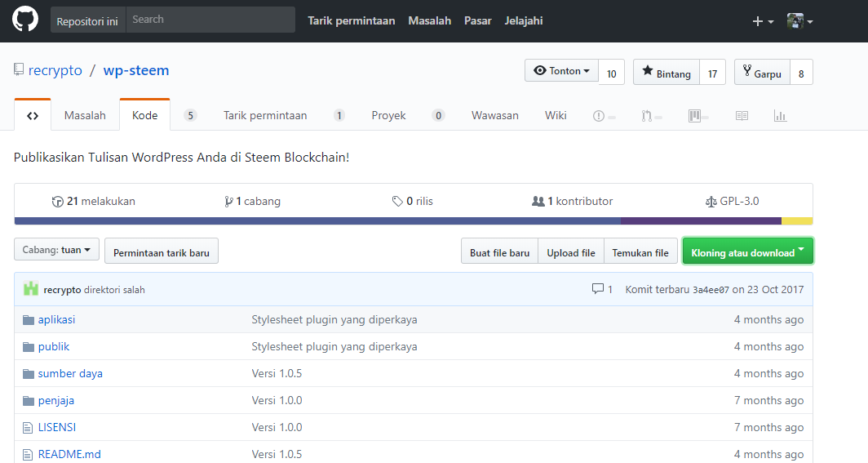Open Masalah in top navigation
The width and height of the screenshot is (868, 463).
click(x=430, y=21)
